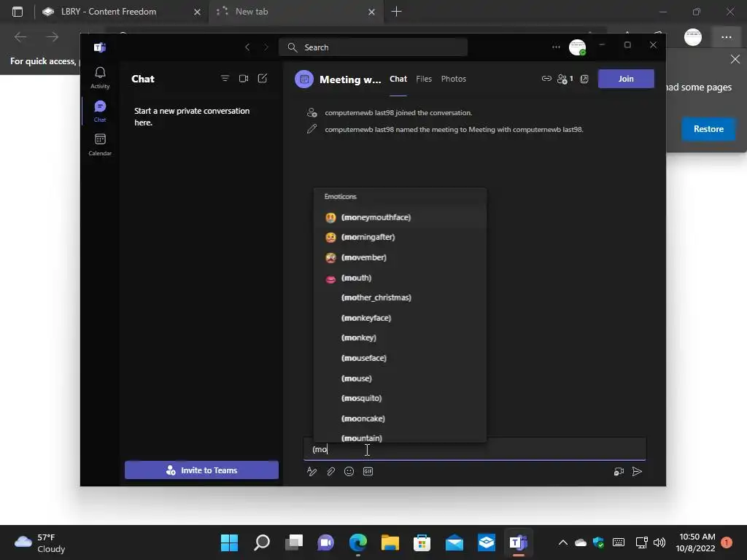Click the meeting title Meeting w...
Screen dimensions: 747x560
tap(350, 79)
